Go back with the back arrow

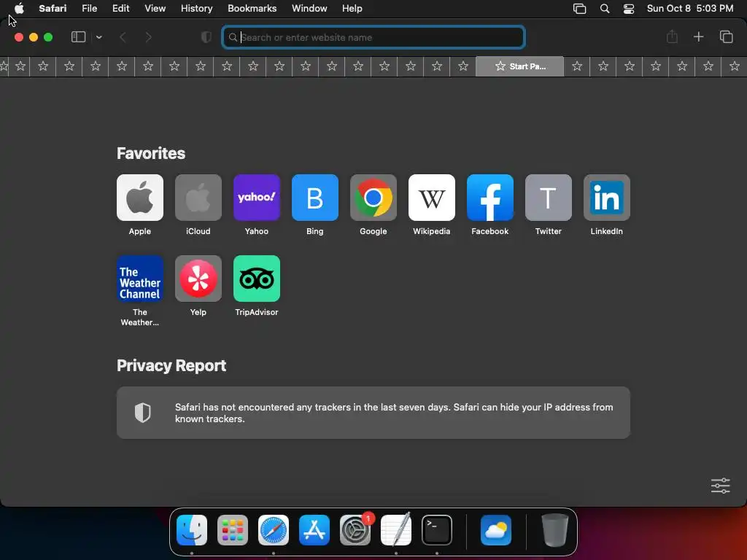123,37
